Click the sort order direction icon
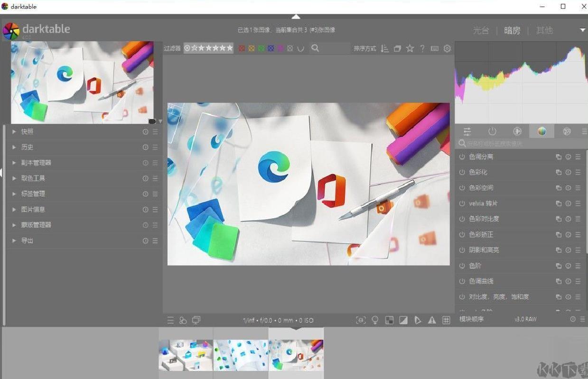Viewport: 588px width, 379px height. pos(385,48)
